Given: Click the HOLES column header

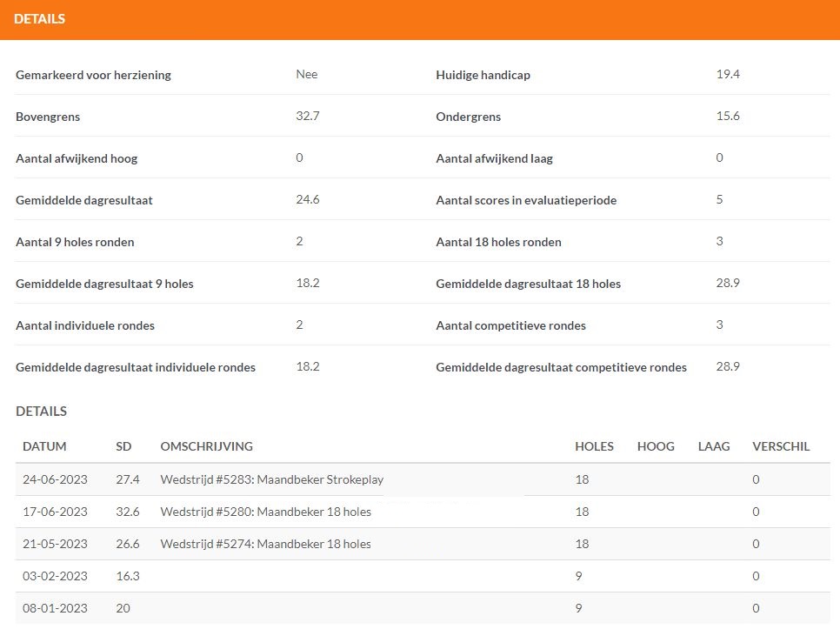Looking at the screenshot, I should pyautogui.click(x=594, y=446).
